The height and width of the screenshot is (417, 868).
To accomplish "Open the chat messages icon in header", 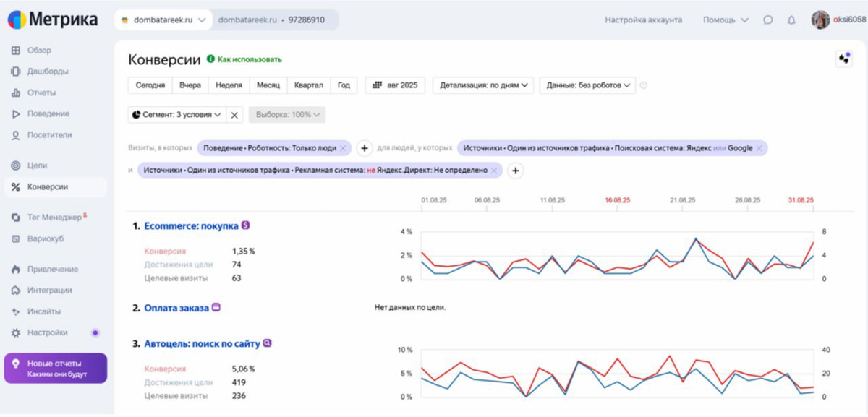I will click(x=768, y=20).
